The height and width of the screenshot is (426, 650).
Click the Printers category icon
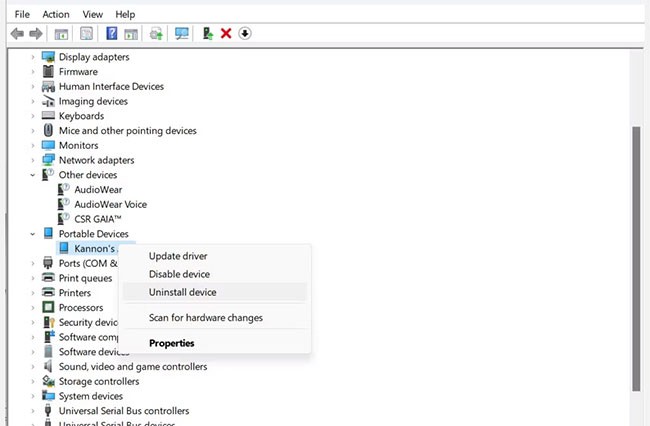click(x=48, y=293)
